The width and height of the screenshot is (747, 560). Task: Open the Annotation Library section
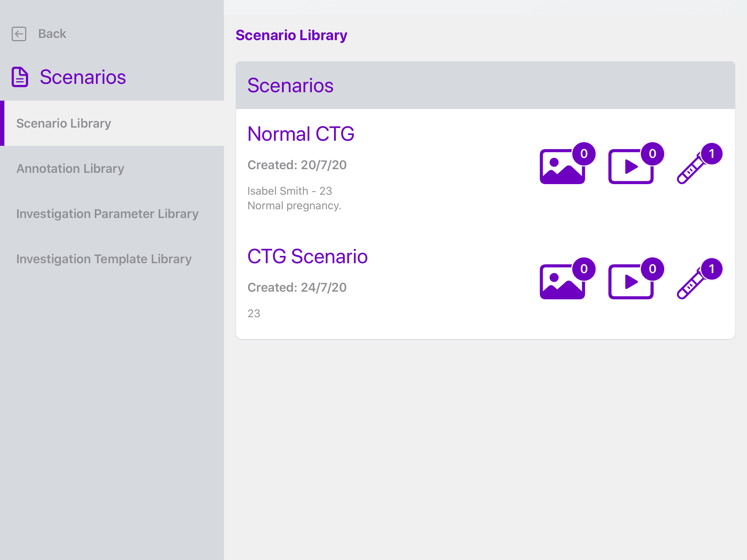(x=70, y=168)
